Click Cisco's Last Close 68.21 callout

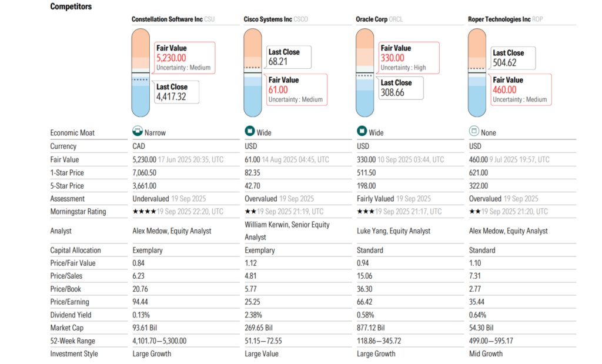coord(290,56)
